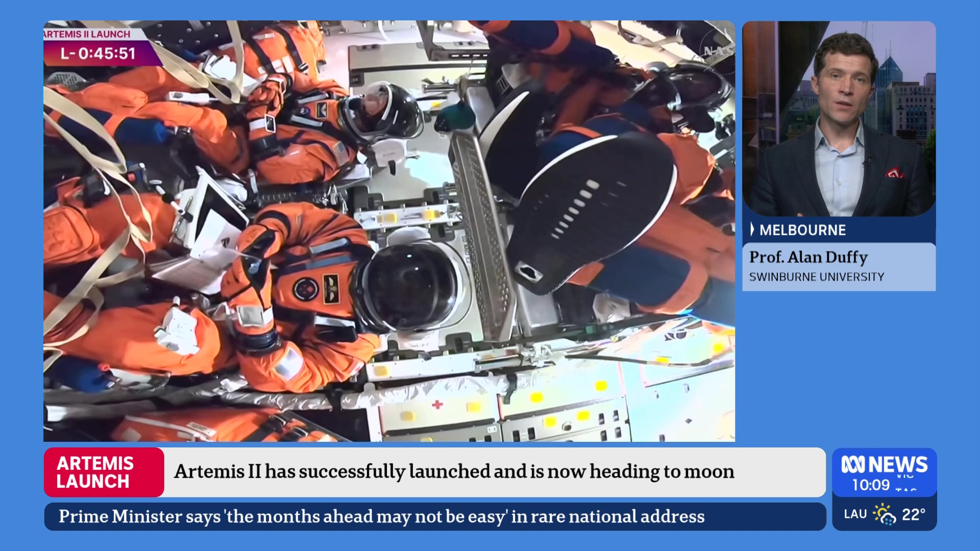
Task: Click the Prof. Alan Duffy name card
Action: coord(808,257)
